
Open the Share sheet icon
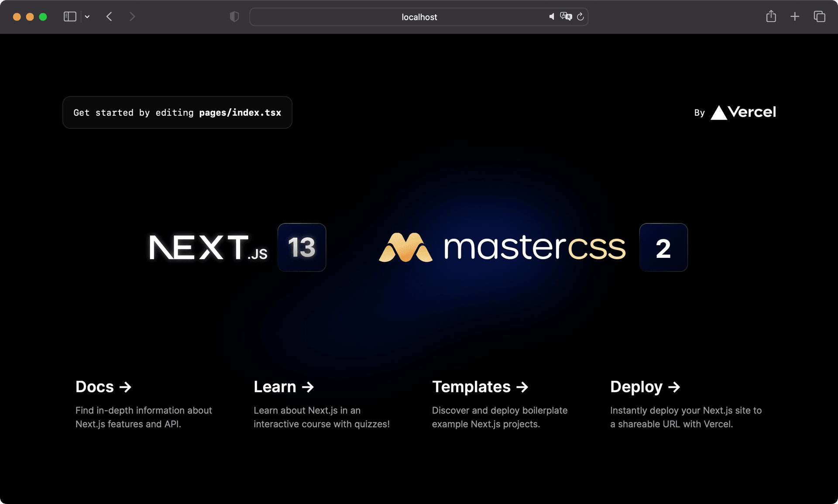(x=771, y=17)
